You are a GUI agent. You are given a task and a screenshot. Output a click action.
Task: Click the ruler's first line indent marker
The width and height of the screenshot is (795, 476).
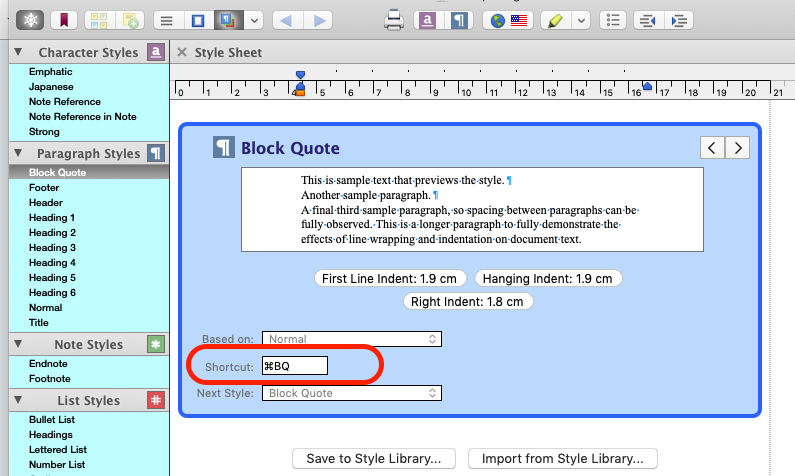point(300,75)
